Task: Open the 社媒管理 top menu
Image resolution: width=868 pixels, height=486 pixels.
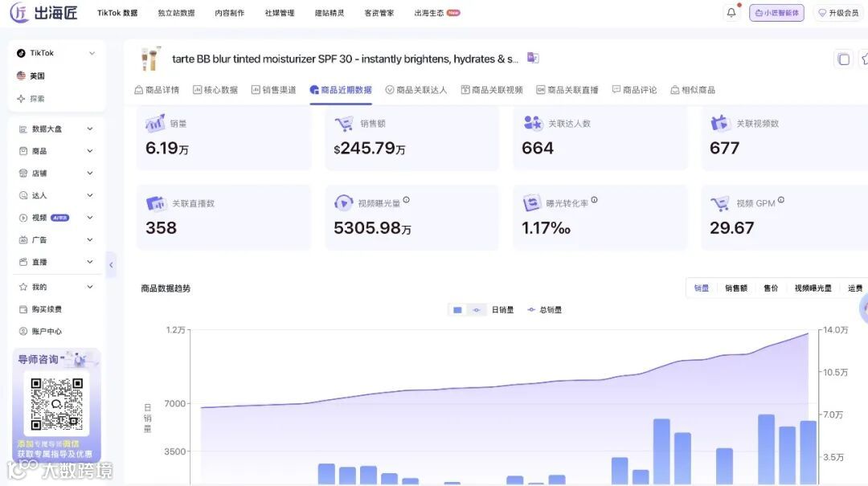Action: pos(280,13)
